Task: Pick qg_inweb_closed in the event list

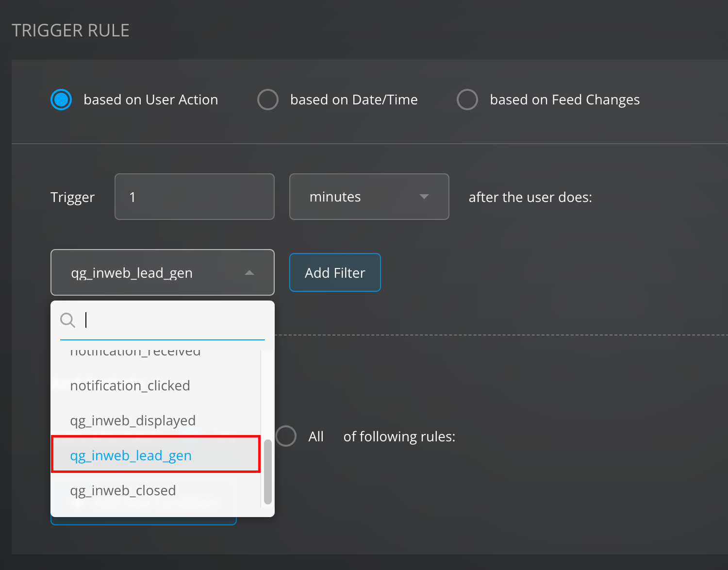Action: [123, 490]
